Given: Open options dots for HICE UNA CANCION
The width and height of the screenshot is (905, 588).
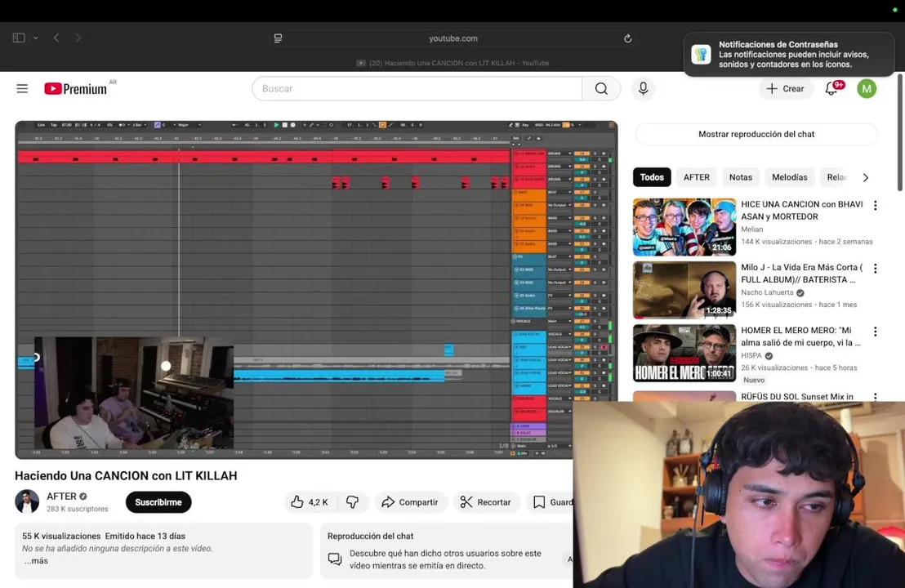Looking at the screenshot, I should click(876, 206).
